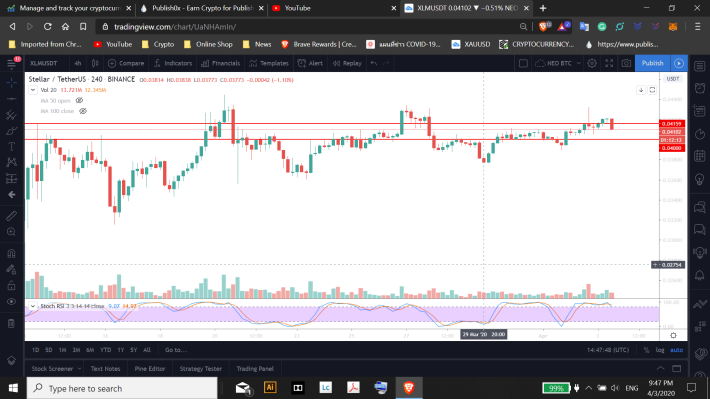Open the TradingView main menu icon
This screenshot has width=710, height=399.
coord(11,63)
